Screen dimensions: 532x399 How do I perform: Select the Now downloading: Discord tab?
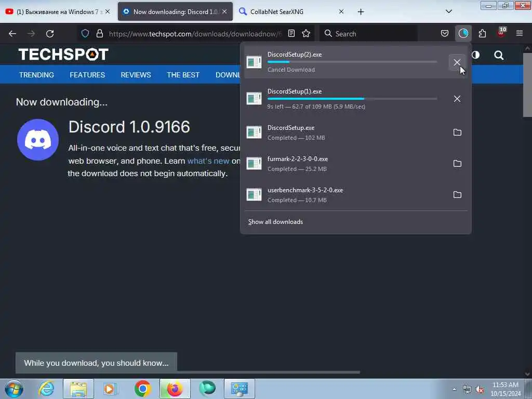tap(175, 11)
